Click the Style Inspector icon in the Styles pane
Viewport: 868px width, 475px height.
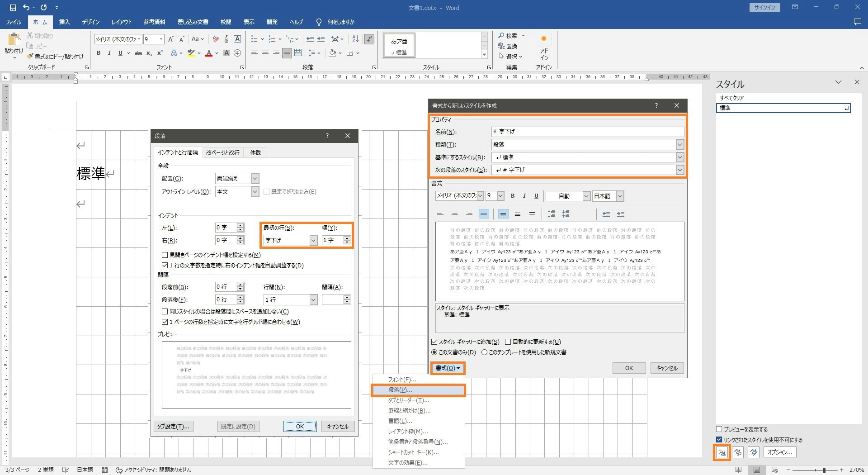[x=738, y=452]
